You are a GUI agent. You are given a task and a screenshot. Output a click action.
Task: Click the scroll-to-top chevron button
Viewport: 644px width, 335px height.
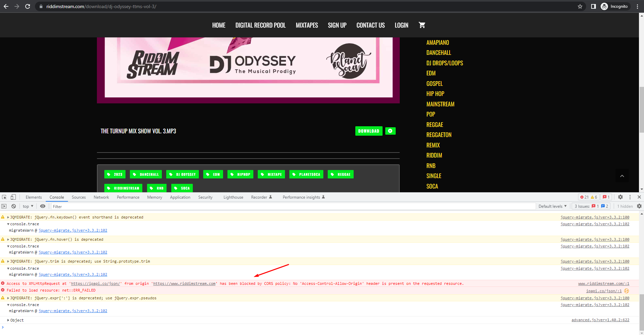(622, 176)
